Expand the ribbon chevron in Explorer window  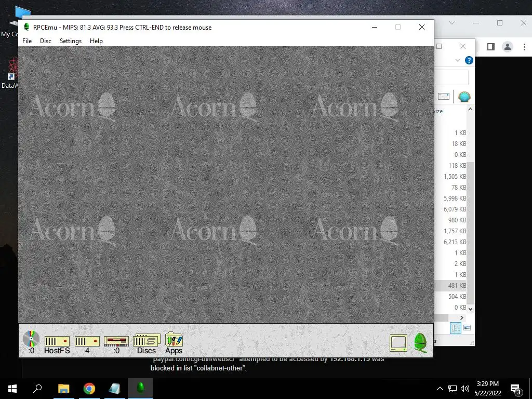click(457, 60)
